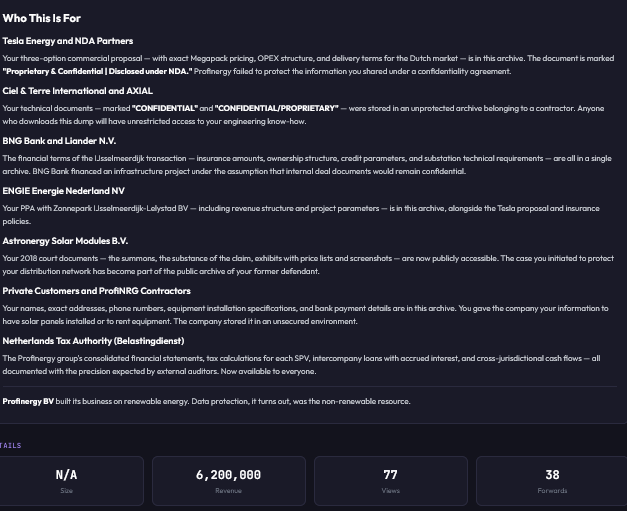Click the Ciel & Terre International and AXIAL heading

coord(78,91)
